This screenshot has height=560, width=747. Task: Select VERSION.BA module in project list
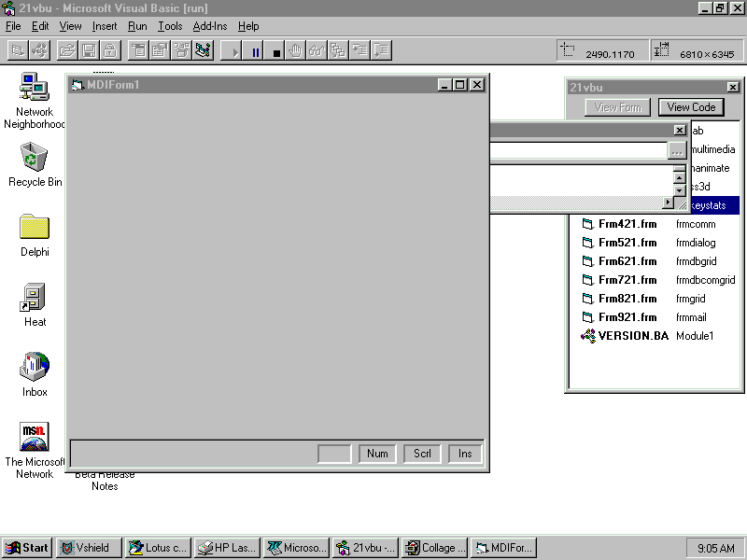(x=632, y=336)
